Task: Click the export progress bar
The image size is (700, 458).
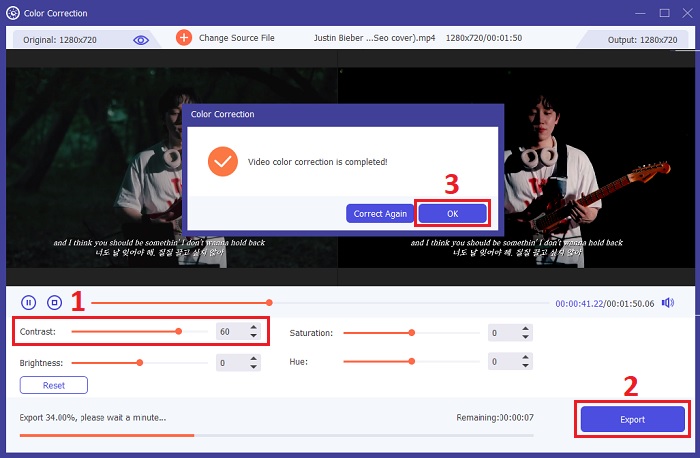Action: pyautogui.click(x=276, y=435)
